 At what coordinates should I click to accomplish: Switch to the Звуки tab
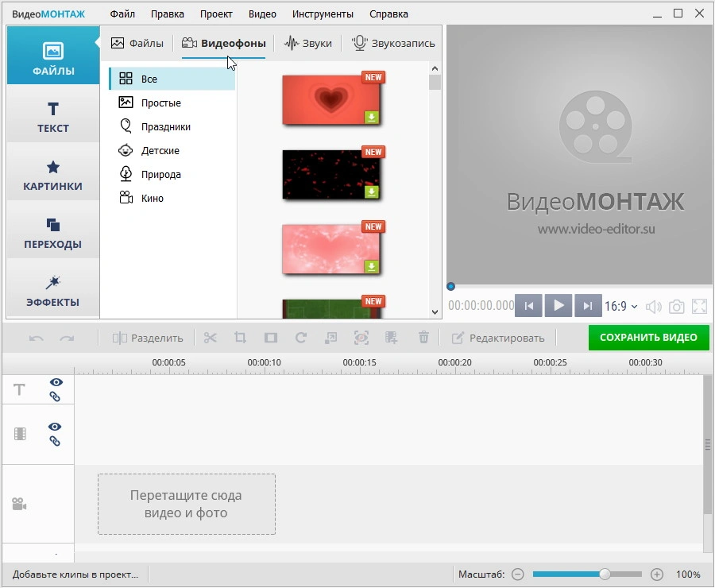[307, 44]
